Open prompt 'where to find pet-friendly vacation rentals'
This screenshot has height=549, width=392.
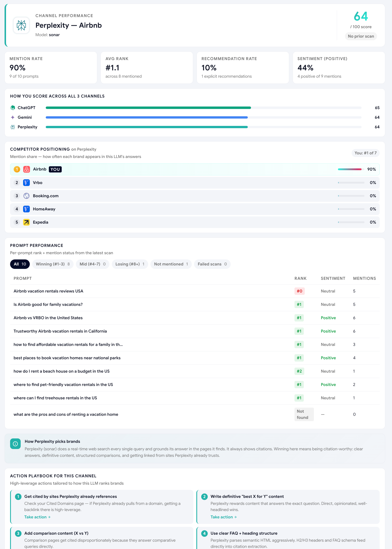(x=63, y=385)
